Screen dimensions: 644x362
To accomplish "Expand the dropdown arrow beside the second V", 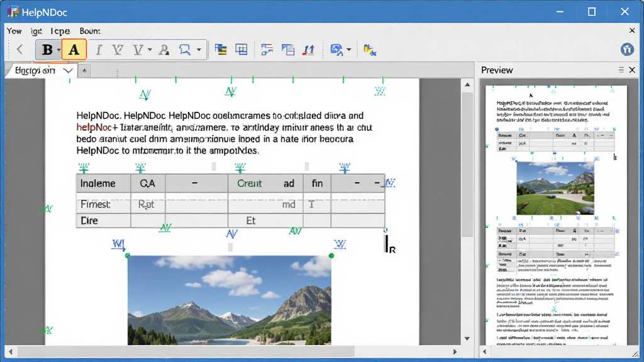I will tap(150, 50).
